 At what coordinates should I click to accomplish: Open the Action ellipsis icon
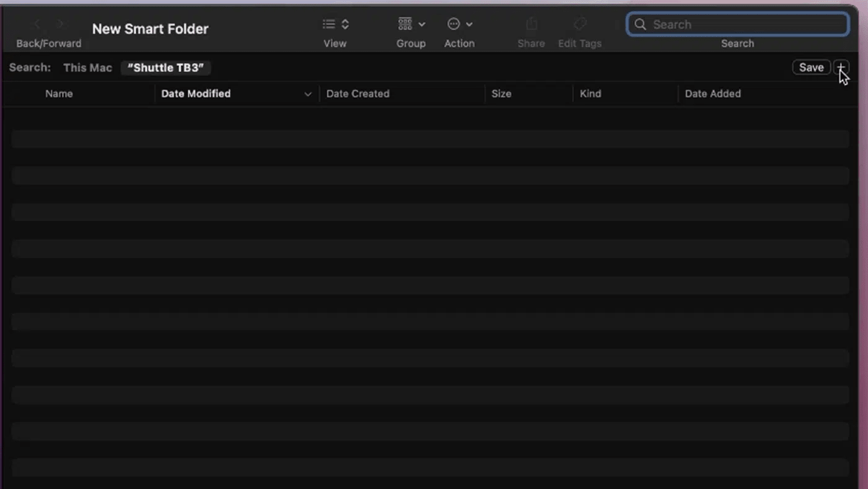453,24
